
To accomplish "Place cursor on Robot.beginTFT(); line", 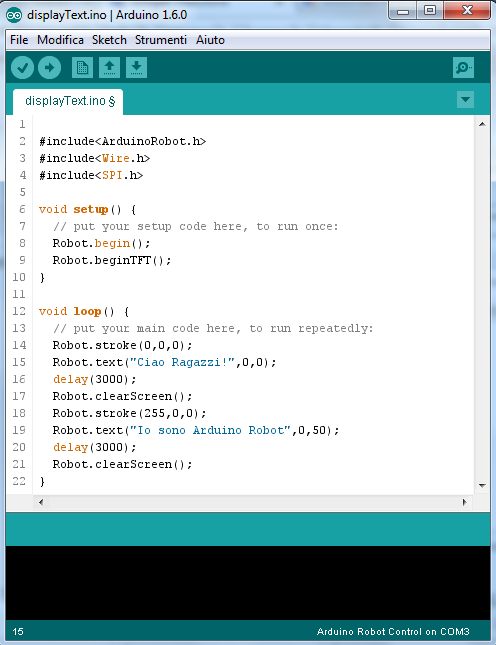I will (112, 260).
